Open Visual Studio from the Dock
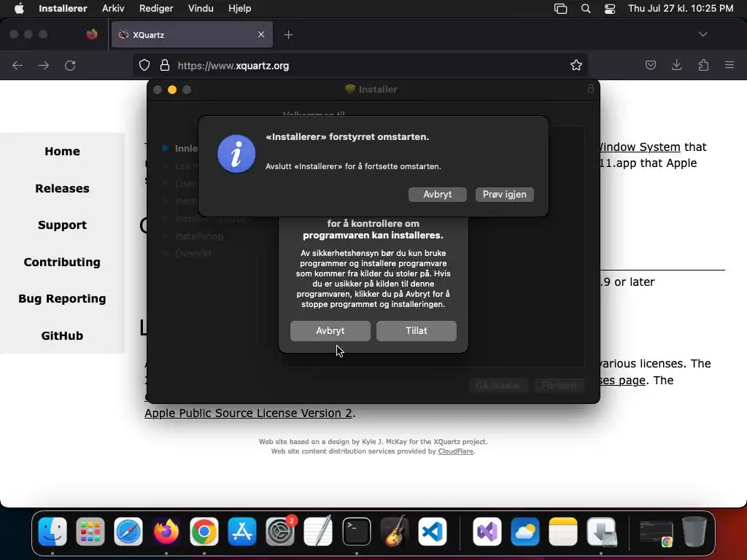The width and height of the screenshot is (747, 560). tap(487, 532)
